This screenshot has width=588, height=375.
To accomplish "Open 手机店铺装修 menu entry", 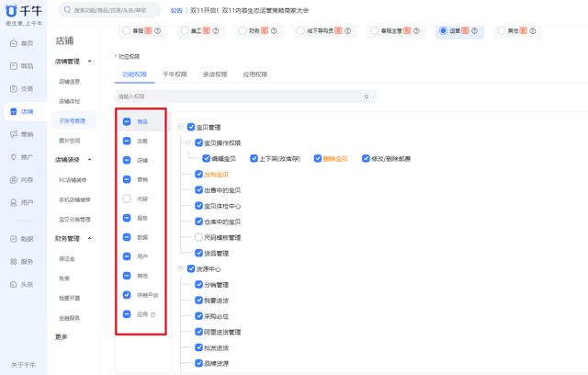I will click(74, 199).
